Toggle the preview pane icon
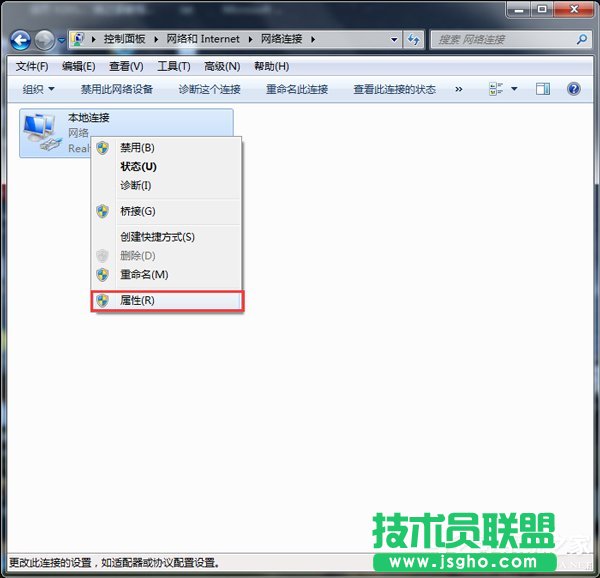Viewport: 600px width, 578px height. click(543, 89)
